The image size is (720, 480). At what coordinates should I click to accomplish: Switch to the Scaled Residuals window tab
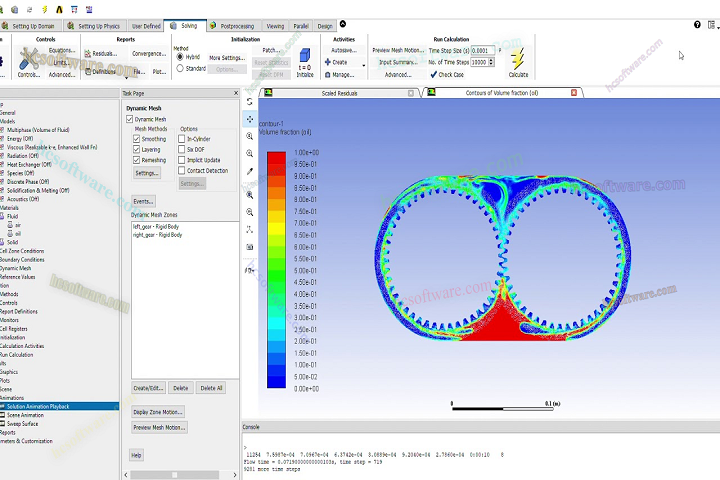click(x=339, y=93)
